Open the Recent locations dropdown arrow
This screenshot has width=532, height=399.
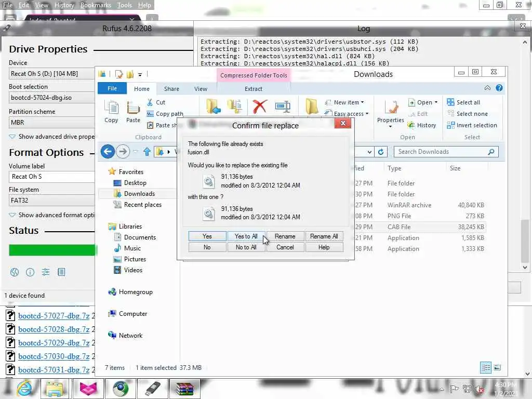(136, 151)
